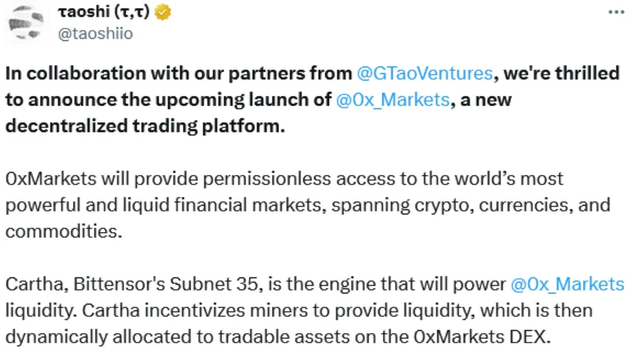The width and height of the screenshot is (644, 355).
Task: Open the τaoshi (τ,τ) display name
Action: (x=104, y=12)
